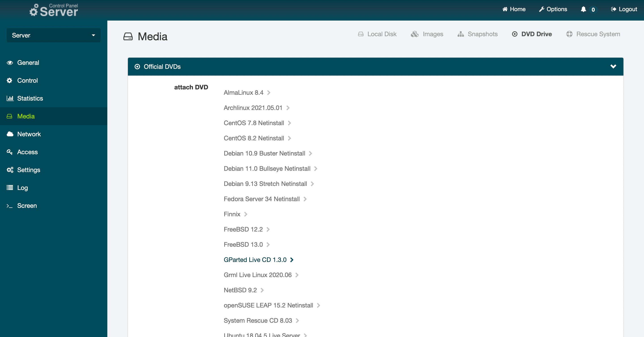
Task: Click chevron next to System Rescue CD 8.03
Action: [x=297, y=321]
